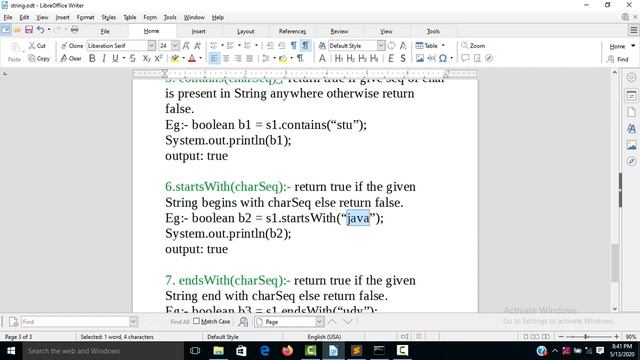Open the font size dropdown
The image size is (640, 360).
(x=175, y=46)
